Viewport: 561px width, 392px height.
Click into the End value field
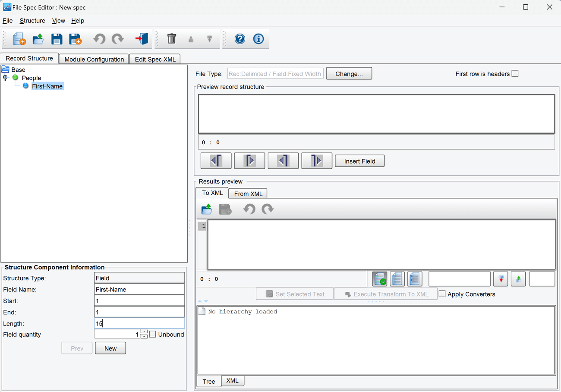pyautogui.click(x=139, y=312)
